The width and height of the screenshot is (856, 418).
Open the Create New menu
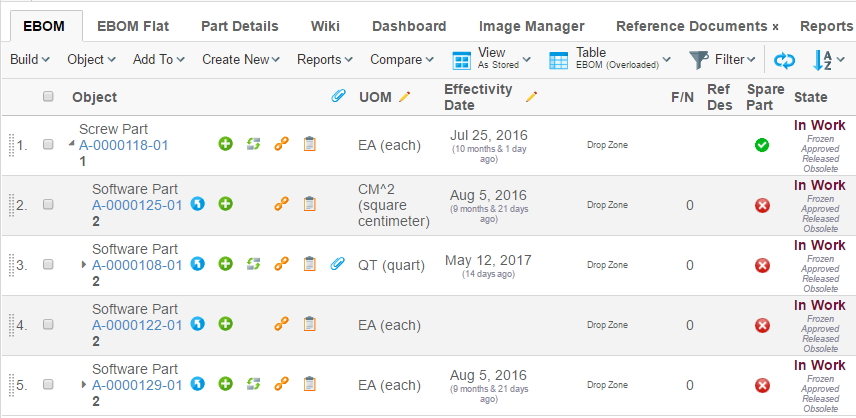point(240,60)
